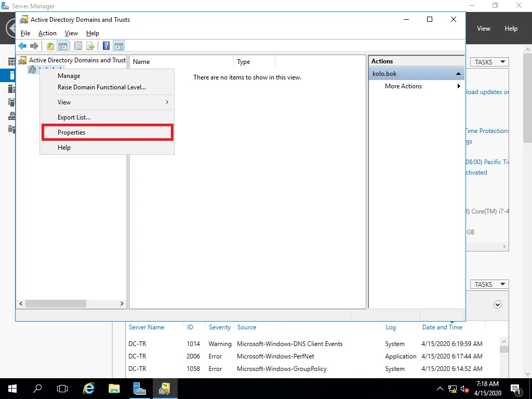Click the Back arrow in the MMC toolbar
Viewport: 532px width, 399px height.
(x=23, y=46)
